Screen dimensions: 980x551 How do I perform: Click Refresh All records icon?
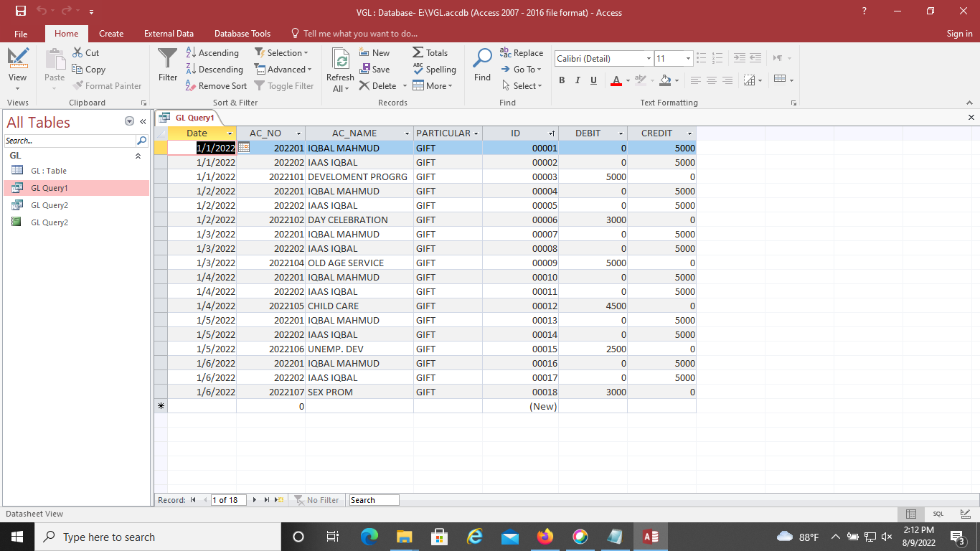click(340, 60)
